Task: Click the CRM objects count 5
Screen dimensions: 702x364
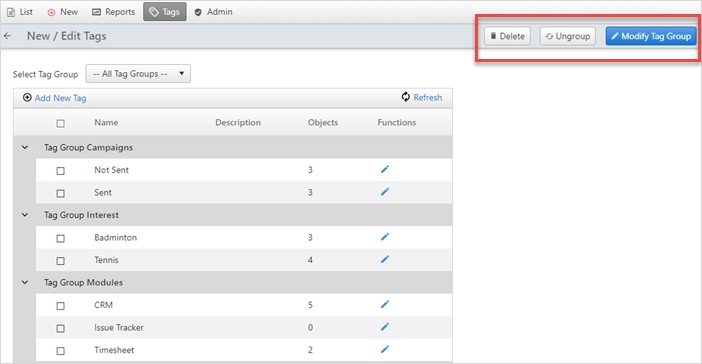Action: coord(310,305)
